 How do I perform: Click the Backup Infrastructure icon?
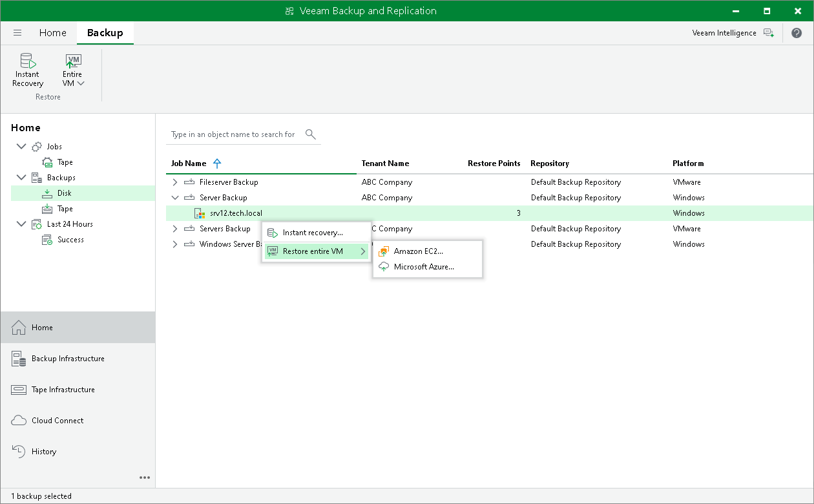coord(19,359)
